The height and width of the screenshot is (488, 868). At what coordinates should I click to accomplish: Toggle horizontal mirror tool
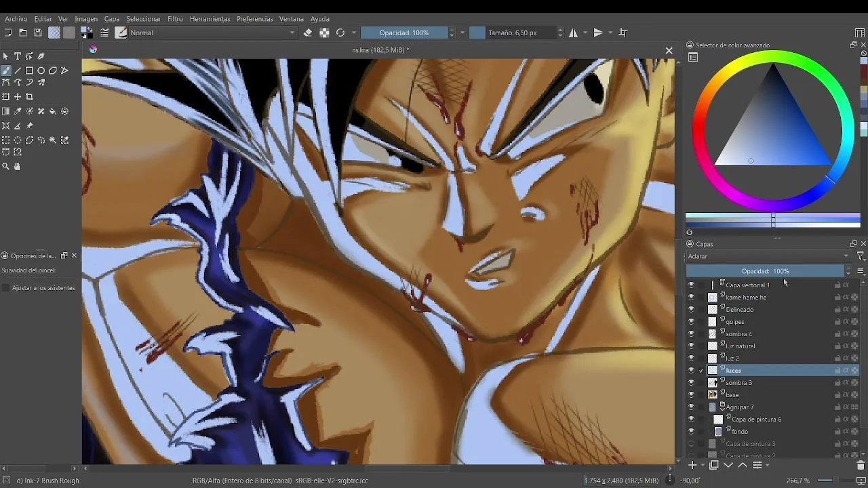point(573,33)
